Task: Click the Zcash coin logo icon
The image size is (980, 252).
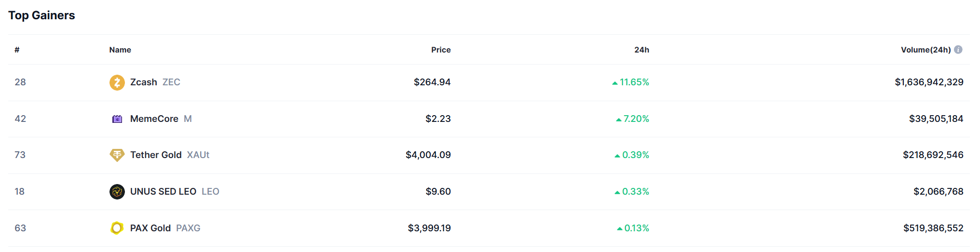Action: (x=117, y=82)
